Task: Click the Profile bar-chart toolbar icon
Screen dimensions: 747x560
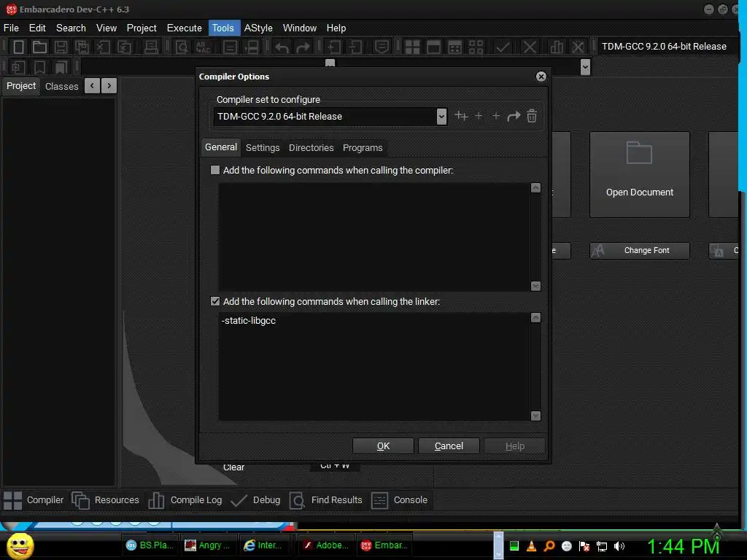Action: click(556, 47)
